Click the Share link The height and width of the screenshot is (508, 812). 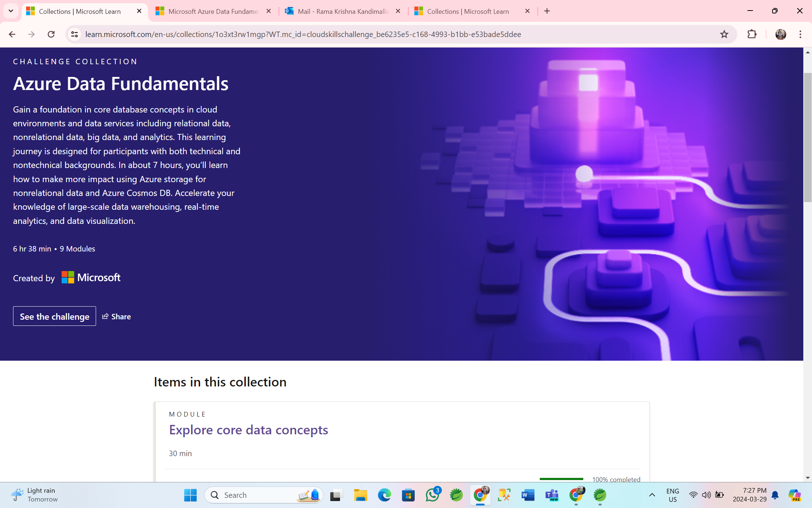coord(116,316)
